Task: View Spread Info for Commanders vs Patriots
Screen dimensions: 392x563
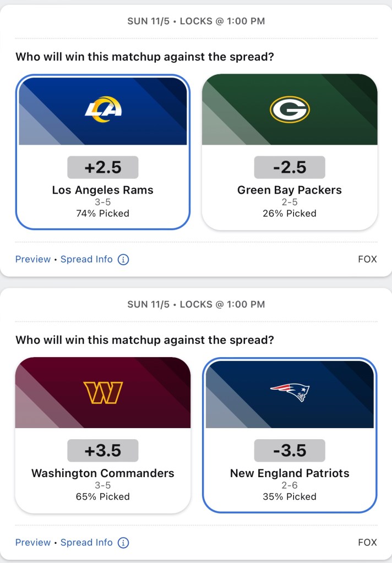Action: pos(86,543)
